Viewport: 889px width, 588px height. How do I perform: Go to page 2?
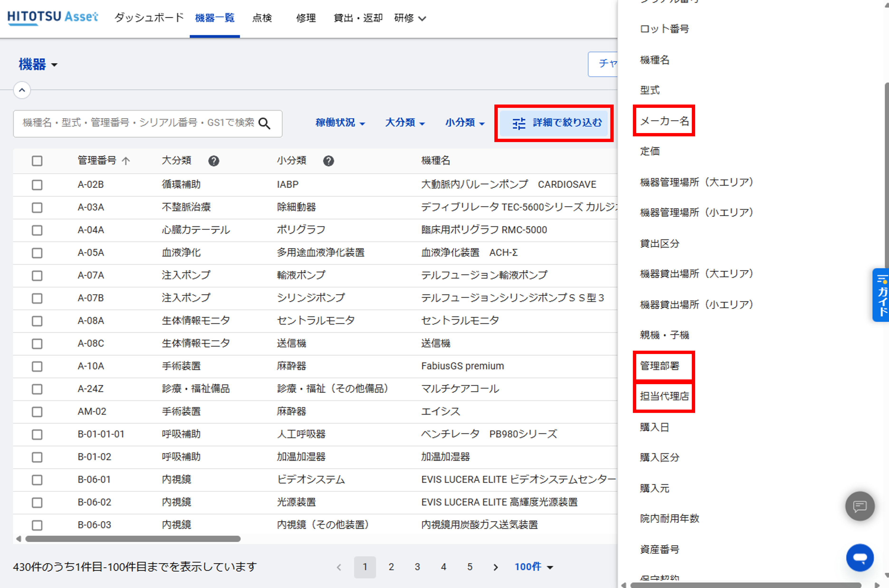coord(391,567)
